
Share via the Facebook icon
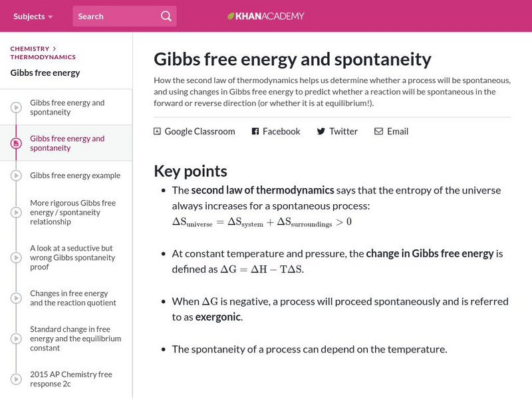(254, 132)
